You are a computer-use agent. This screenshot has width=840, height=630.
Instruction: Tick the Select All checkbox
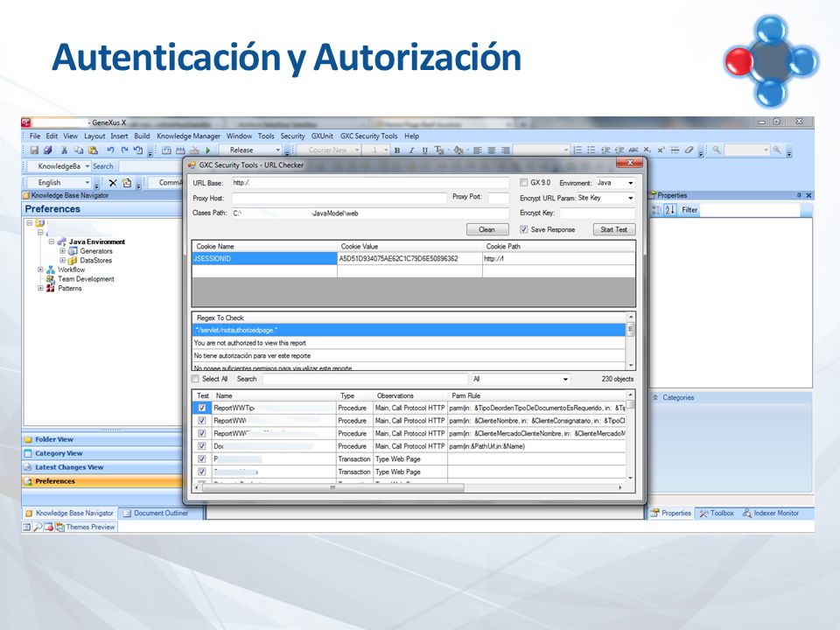tap(195, 379)
